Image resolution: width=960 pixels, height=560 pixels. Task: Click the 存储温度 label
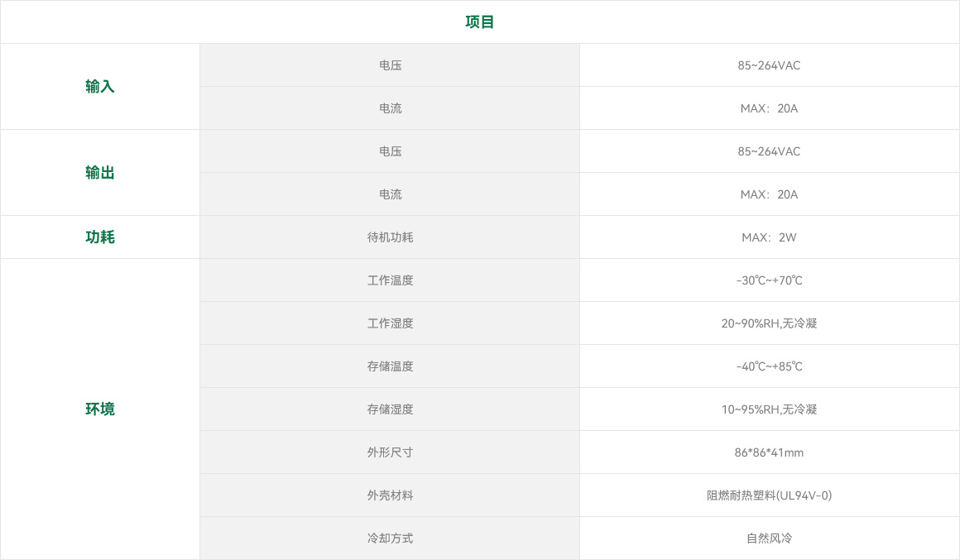click(x=390, y=366)
